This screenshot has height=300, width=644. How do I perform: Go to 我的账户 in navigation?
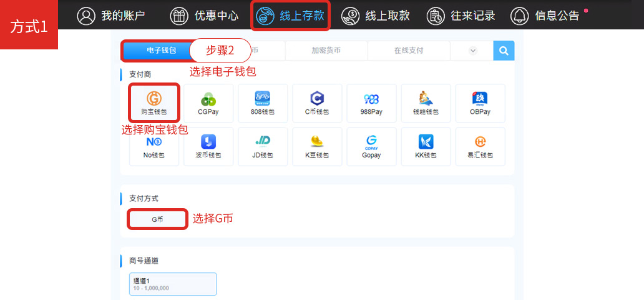pos(111,16)
